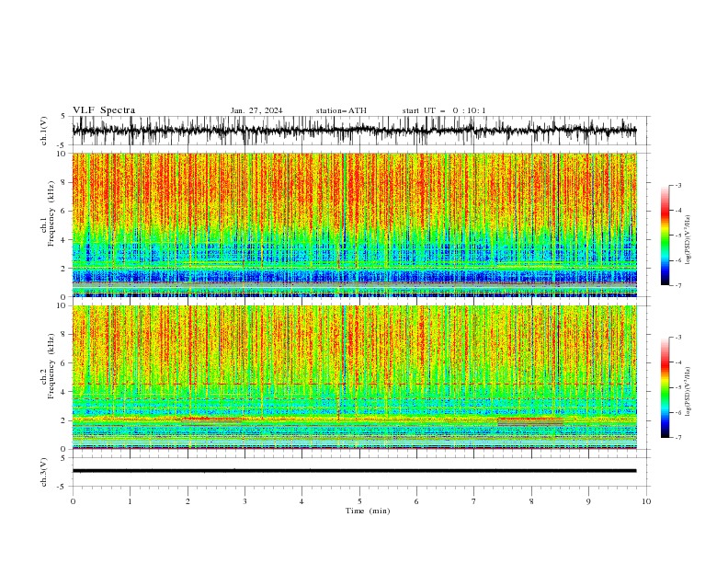This screenshot has width=728, height=563.
Task: Click the date 'Jan. 27, 2024'
Action: pyautogui.click(x=256, y=110)
